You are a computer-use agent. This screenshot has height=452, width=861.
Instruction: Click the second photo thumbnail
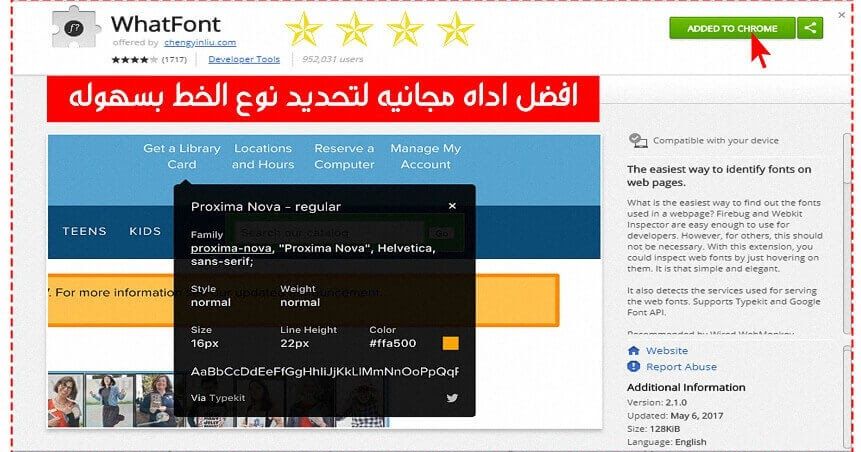109,400
